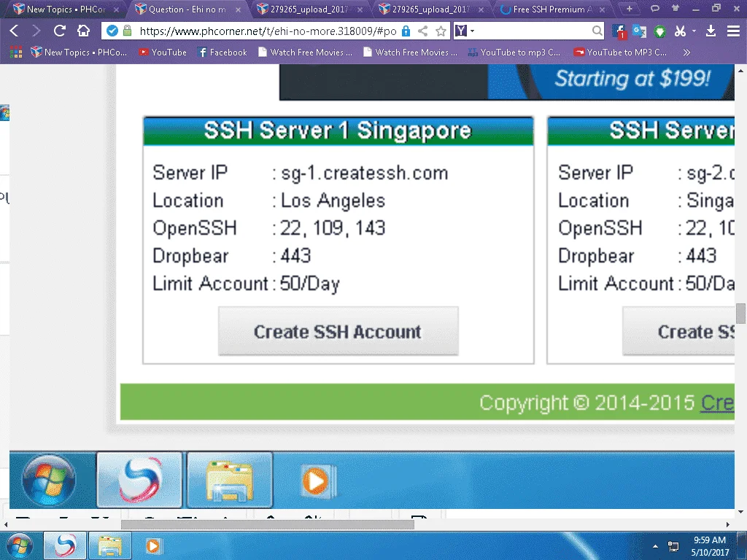This screenshot has width=747, height=560.
Task: Open the YouTube bookmark
Action: (163, 52)
